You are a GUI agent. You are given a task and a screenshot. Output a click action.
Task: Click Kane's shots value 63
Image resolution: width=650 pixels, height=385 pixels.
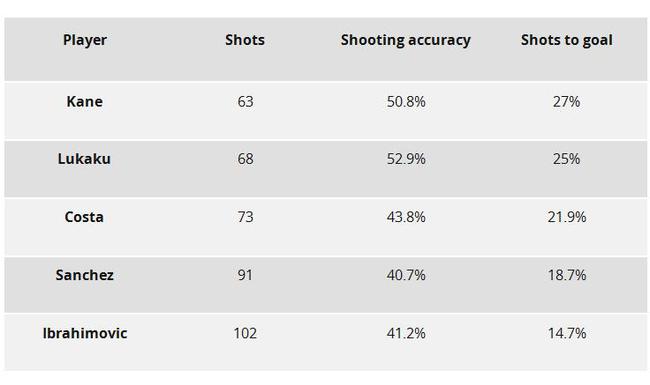point(245,102)
